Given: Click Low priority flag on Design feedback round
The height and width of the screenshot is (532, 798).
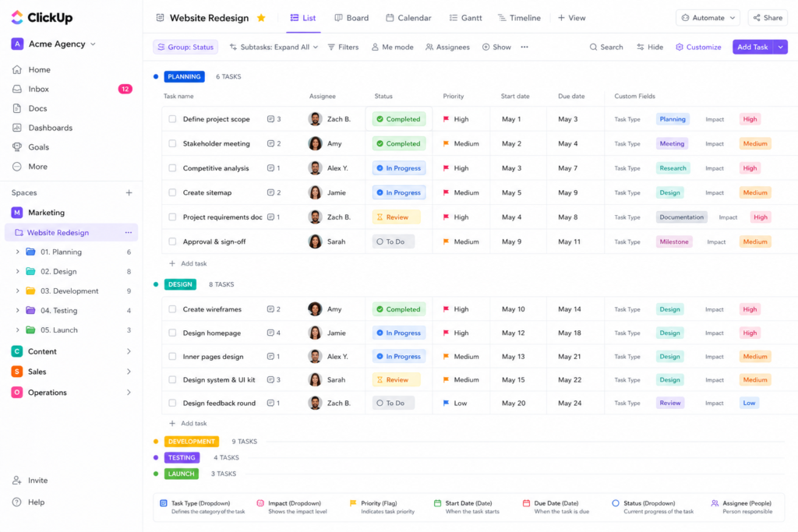Looking at the screenshot, I should click(x=446, y=403).
